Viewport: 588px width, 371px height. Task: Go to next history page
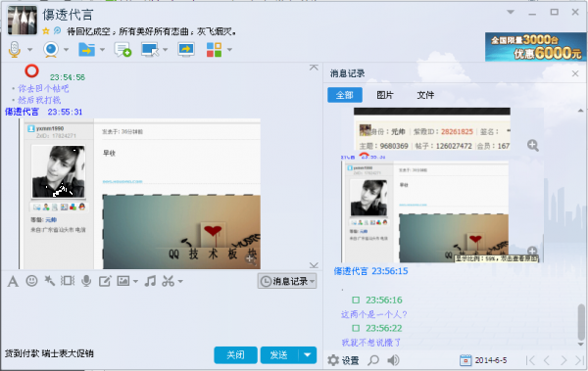coord(563,360)
